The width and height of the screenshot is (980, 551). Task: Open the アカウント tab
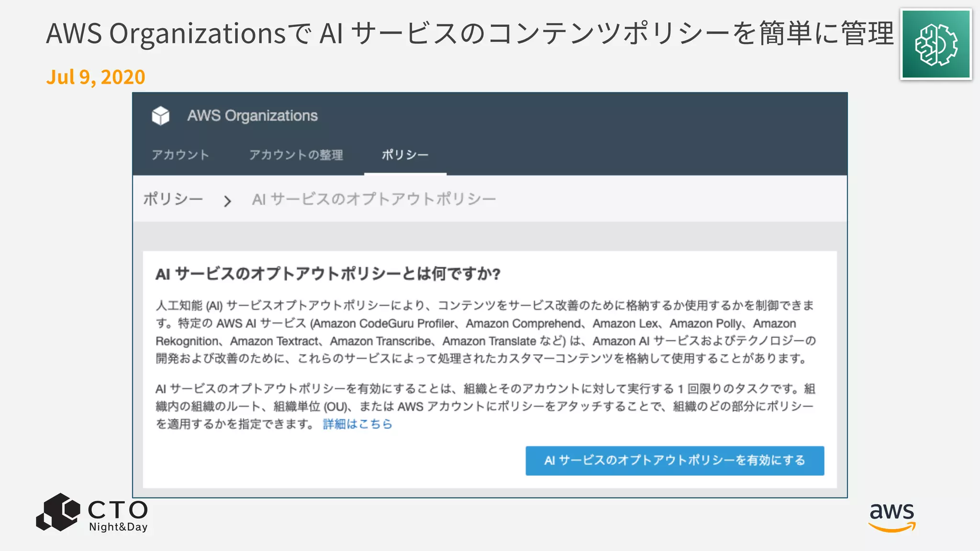point(180,155)
